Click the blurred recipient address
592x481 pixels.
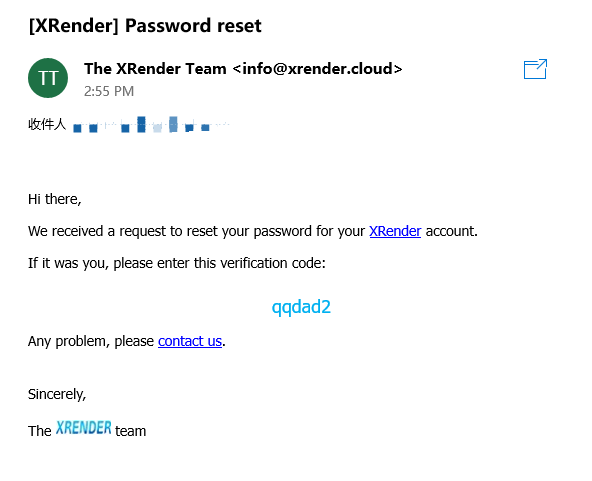coord(151,125)
